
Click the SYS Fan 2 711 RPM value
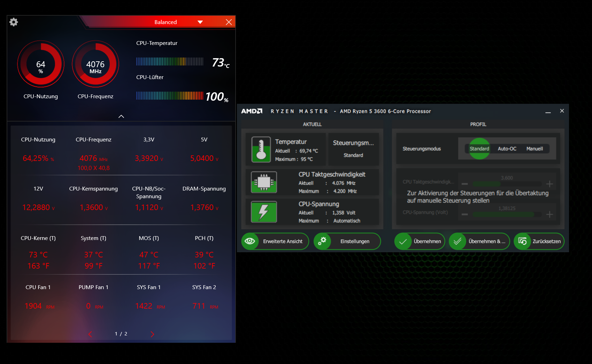tap(205, 306)
